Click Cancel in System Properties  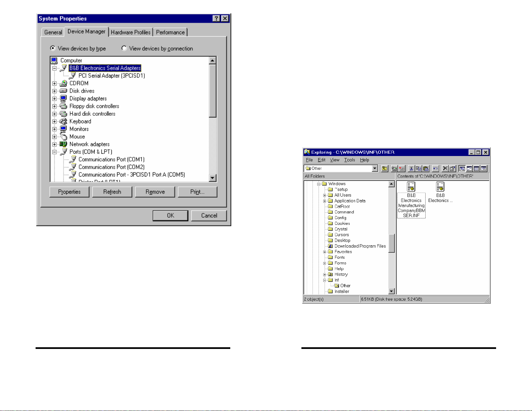click(209, 215)
